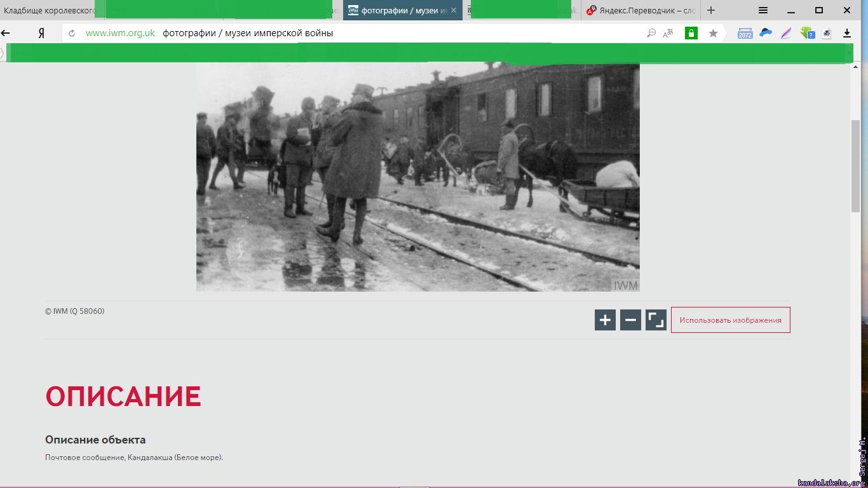868x488 pixels.
Task: Click the zoom-out magnifier in address bar
Action: (x=651, y=33)
